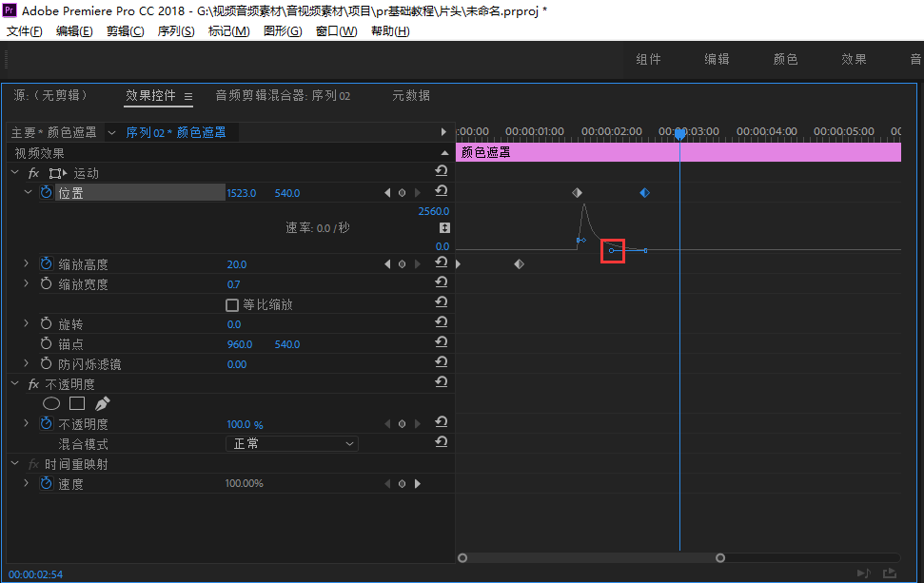Click the 缩放高度 keyframe diamond in timeline

click(x=520, y=263)
